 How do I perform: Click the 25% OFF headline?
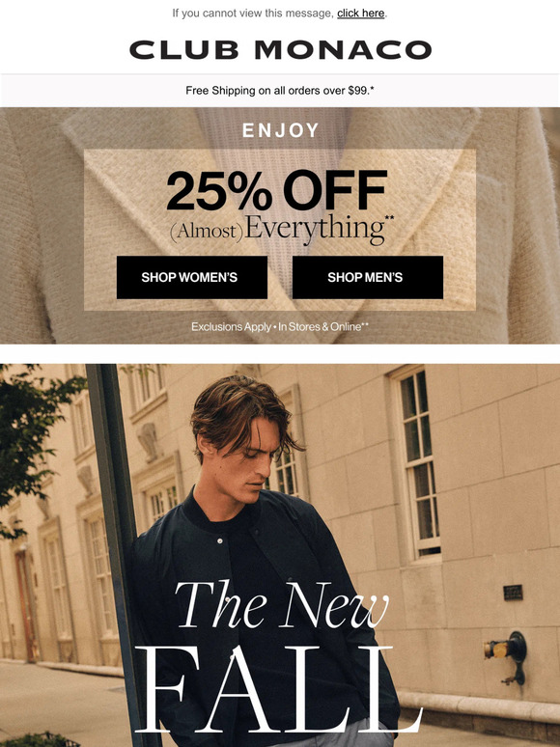276,190
